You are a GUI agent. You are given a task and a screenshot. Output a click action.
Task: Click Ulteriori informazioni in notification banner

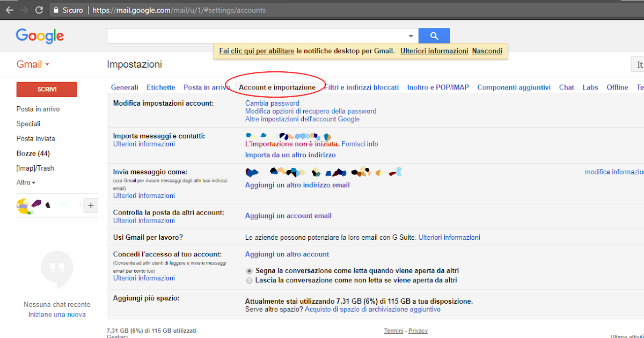(434, 51)
